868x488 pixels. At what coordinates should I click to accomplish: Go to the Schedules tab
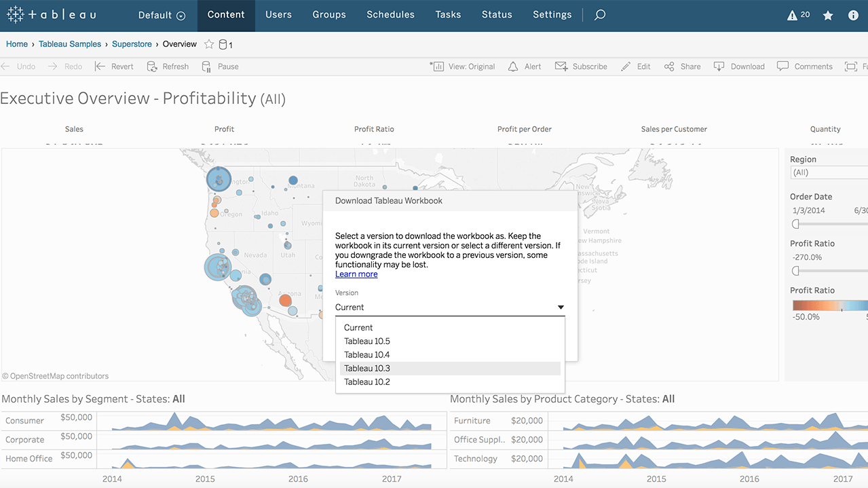(390, 15)
